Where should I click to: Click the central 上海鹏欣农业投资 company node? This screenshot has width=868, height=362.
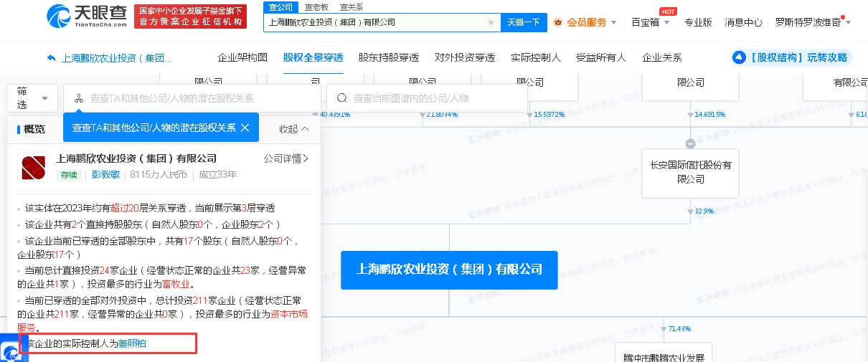tap(449, 270)
